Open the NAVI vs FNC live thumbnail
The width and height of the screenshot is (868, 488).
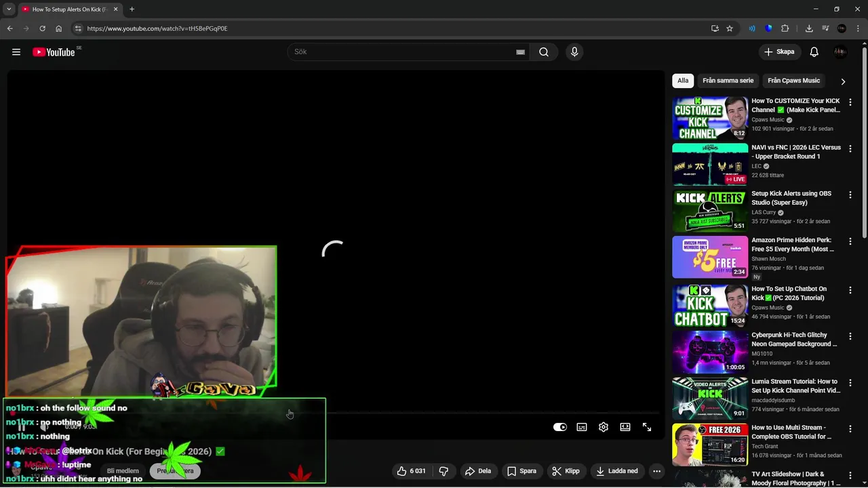point(710,164)
